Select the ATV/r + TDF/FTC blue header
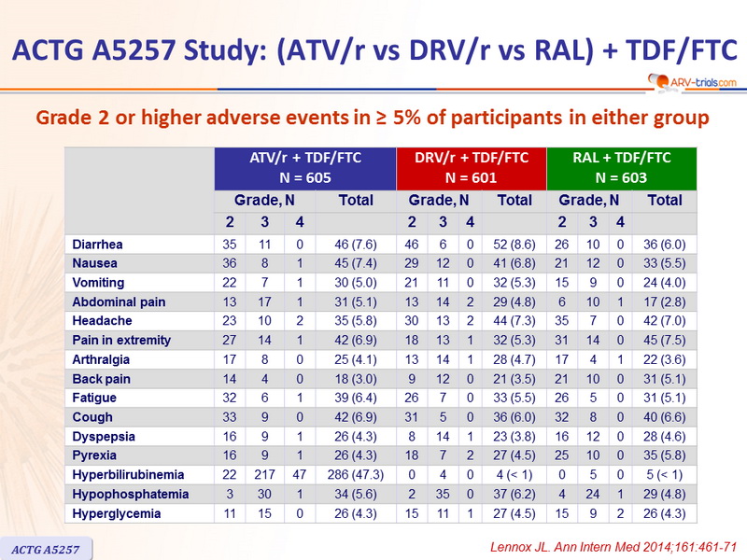Viewport: 747px width, 560px height. click(x=305, y=167)
